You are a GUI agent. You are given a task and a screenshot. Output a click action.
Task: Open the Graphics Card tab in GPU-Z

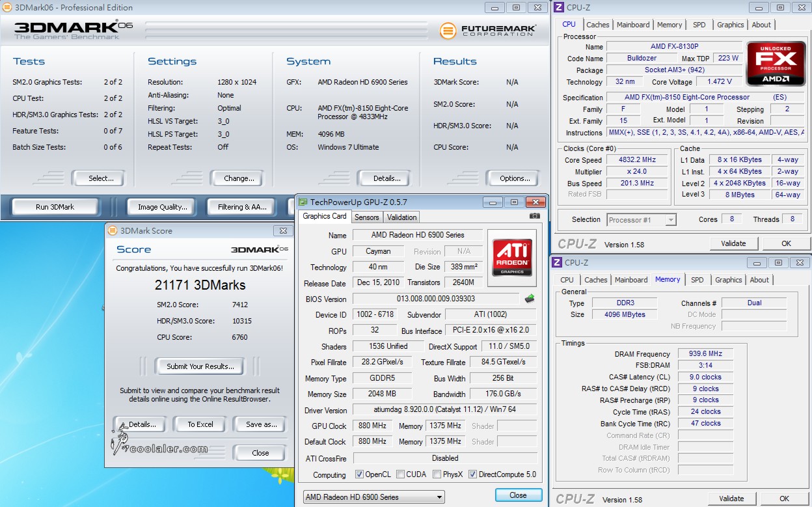pos(325,216)
